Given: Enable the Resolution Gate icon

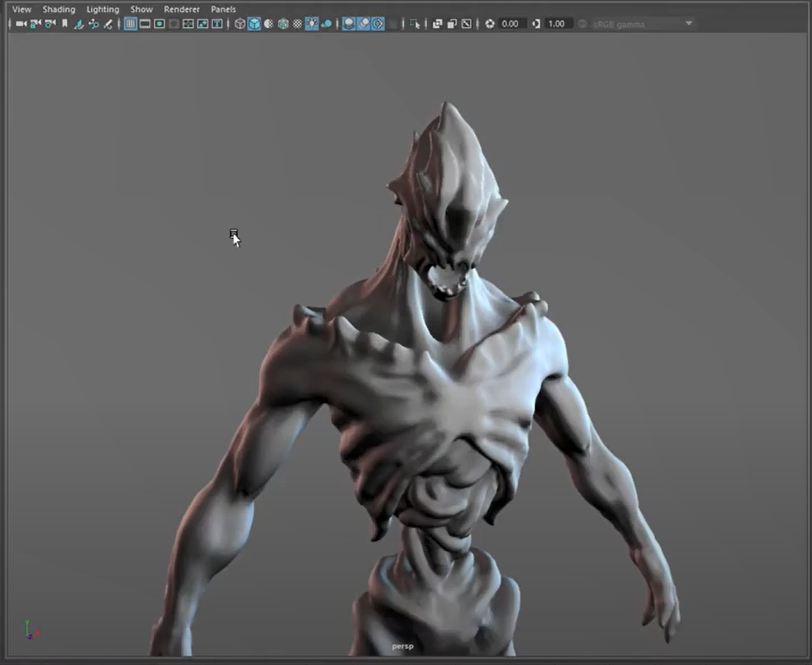Looking at the screenshot, I should [159, 24].
